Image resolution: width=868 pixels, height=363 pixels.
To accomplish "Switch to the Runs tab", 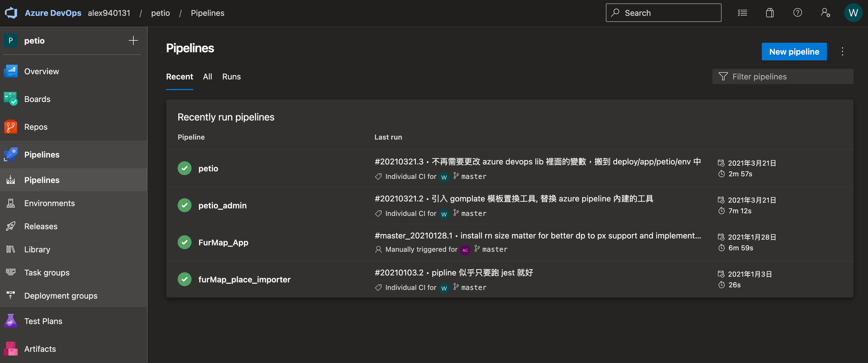I will [231, 77].
